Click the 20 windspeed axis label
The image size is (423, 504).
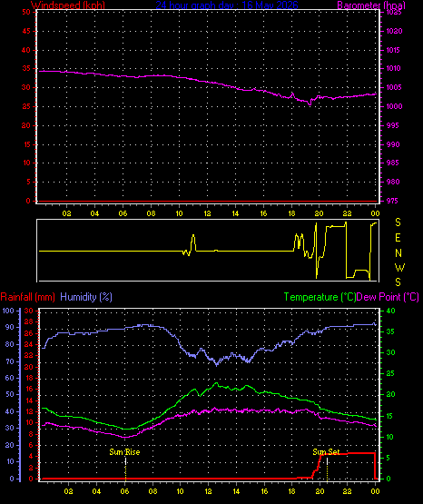point(26,125)
